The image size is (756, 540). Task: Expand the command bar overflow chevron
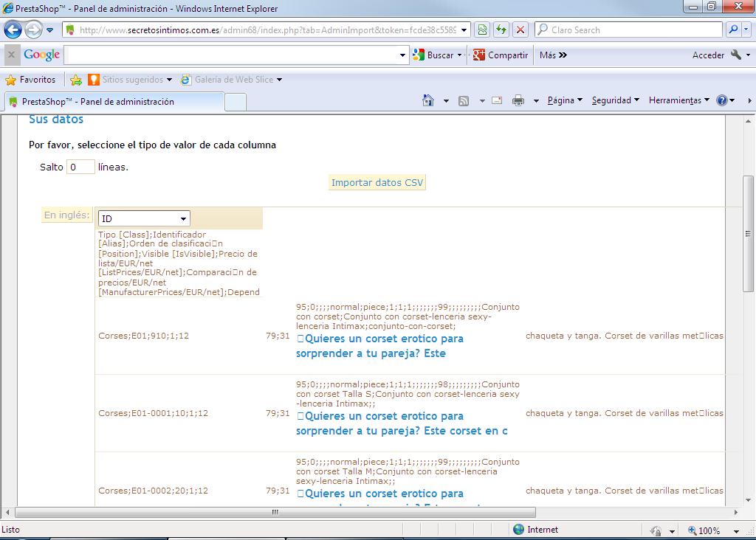(x=749, y=100)
